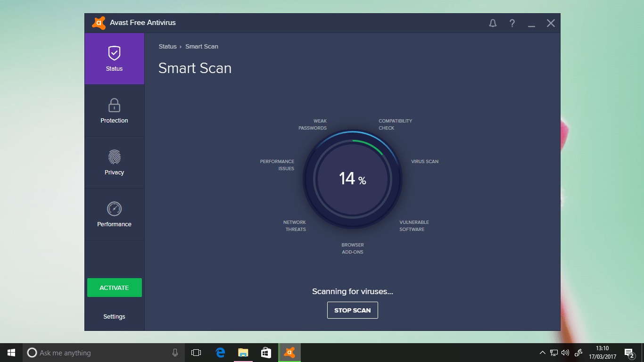644x362 pixels.
Task: Select the Status shield icon
Action: (x=114, y=53)
